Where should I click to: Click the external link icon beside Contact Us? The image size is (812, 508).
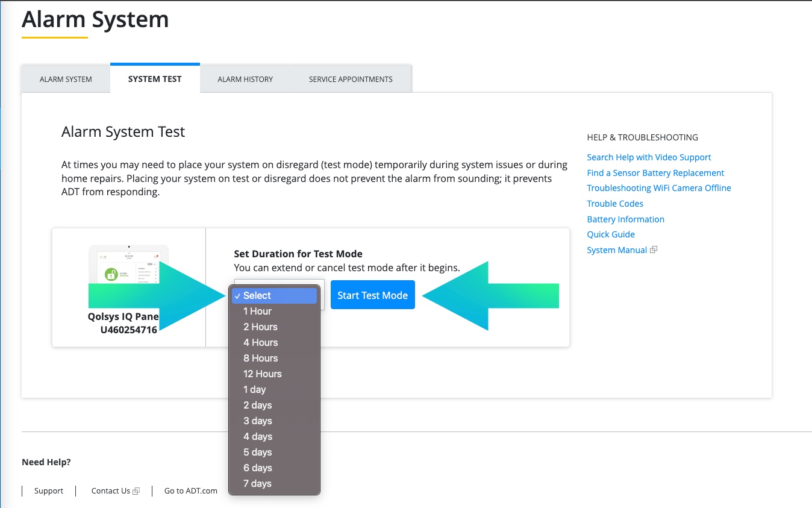click(136, 491)
